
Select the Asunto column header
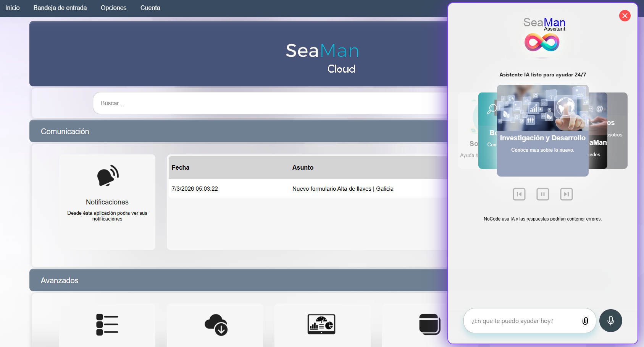click(303, 167)
